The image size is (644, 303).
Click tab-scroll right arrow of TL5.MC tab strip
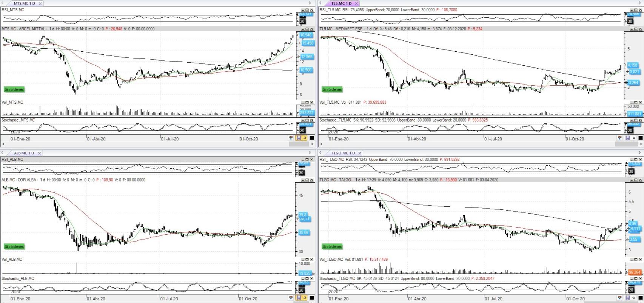pyautogui.click(x=640, y=3)
